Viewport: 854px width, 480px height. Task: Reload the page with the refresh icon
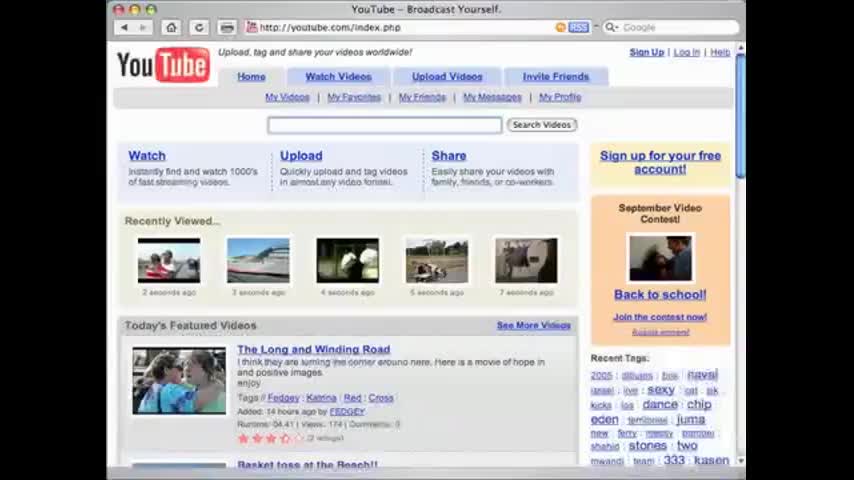click(199, 27)
